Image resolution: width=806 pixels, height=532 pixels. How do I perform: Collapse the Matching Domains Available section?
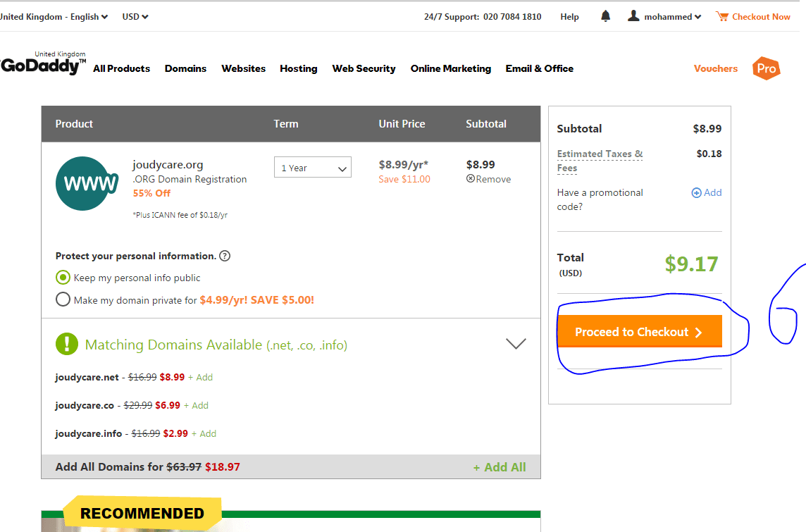point(516,344)
